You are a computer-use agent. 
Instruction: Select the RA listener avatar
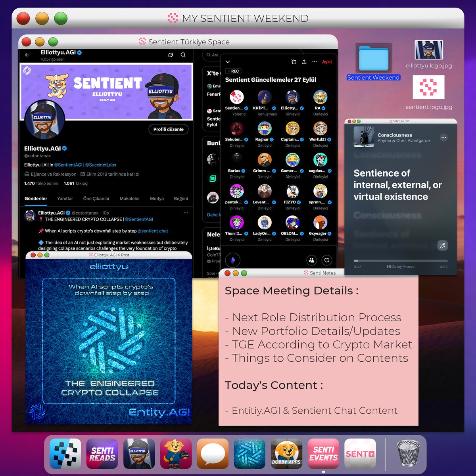coord(320,97)
